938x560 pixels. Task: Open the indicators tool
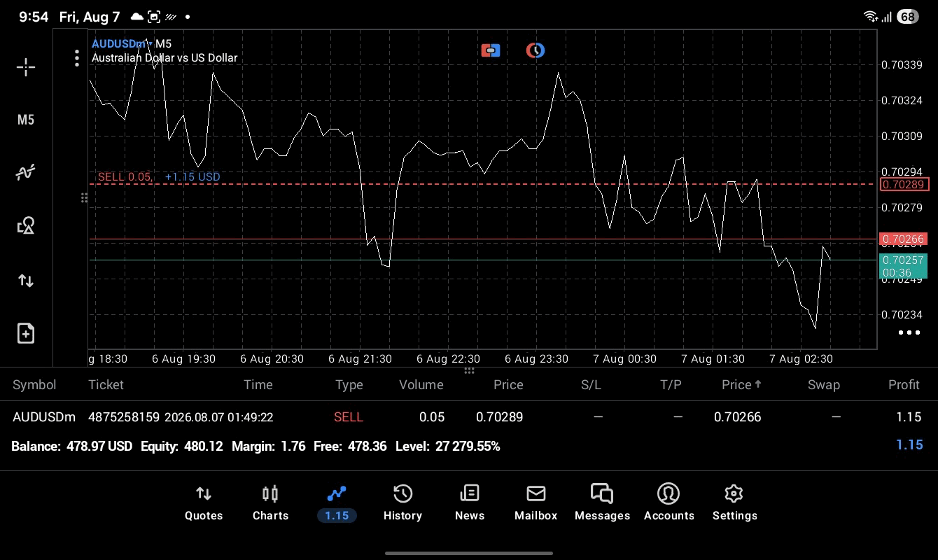click(26, 172)
